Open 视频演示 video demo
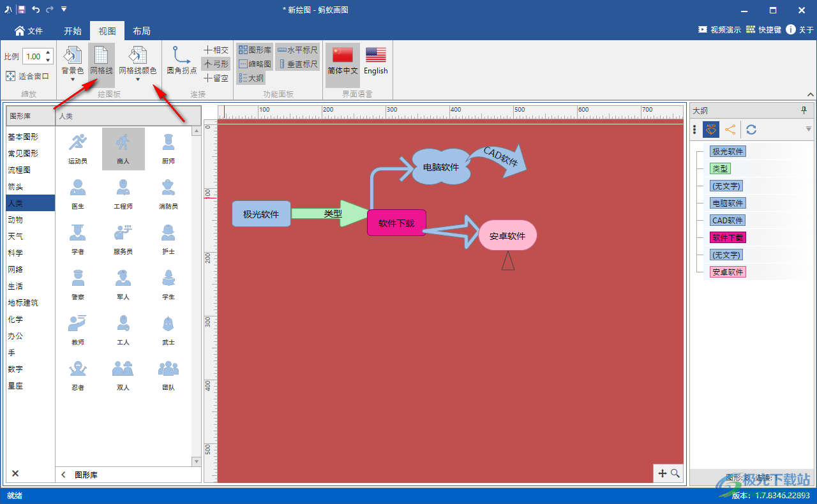 [719, 29]
